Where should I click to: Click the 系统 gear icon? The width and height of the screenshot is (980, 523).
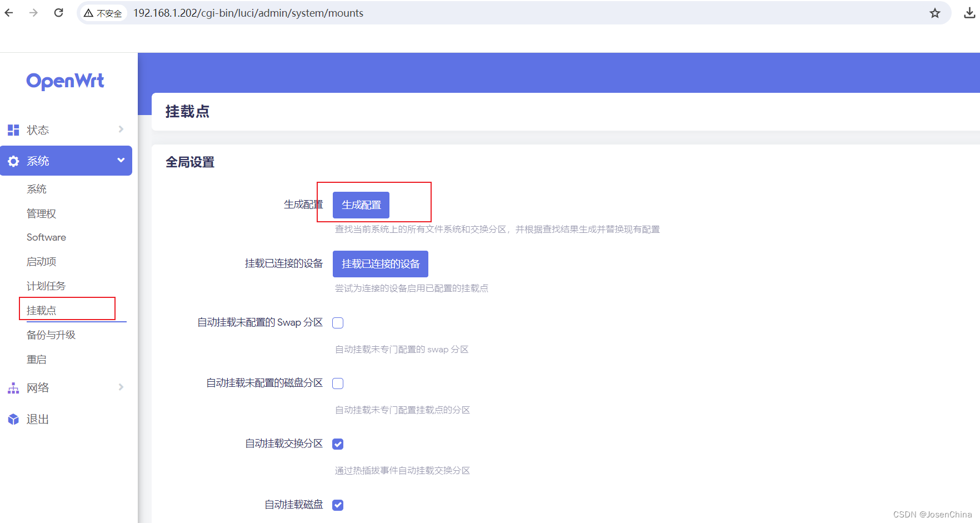[13, 161]
